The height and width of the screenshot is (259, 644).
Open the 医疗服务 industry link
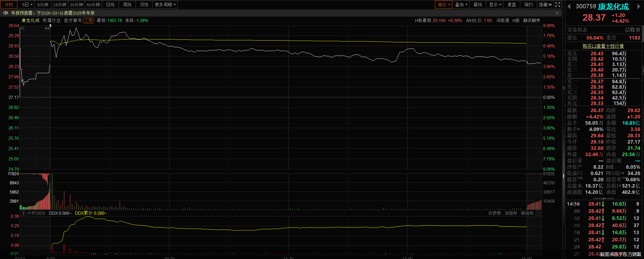tap(73, 21)
